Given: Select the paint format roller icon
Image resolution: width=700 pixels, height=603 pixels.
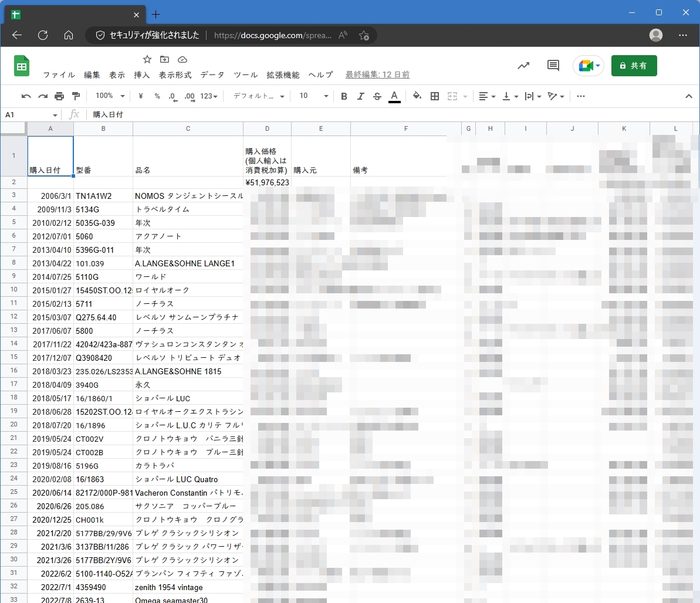Looking at the screenshot, I should [x=76, y=96].
